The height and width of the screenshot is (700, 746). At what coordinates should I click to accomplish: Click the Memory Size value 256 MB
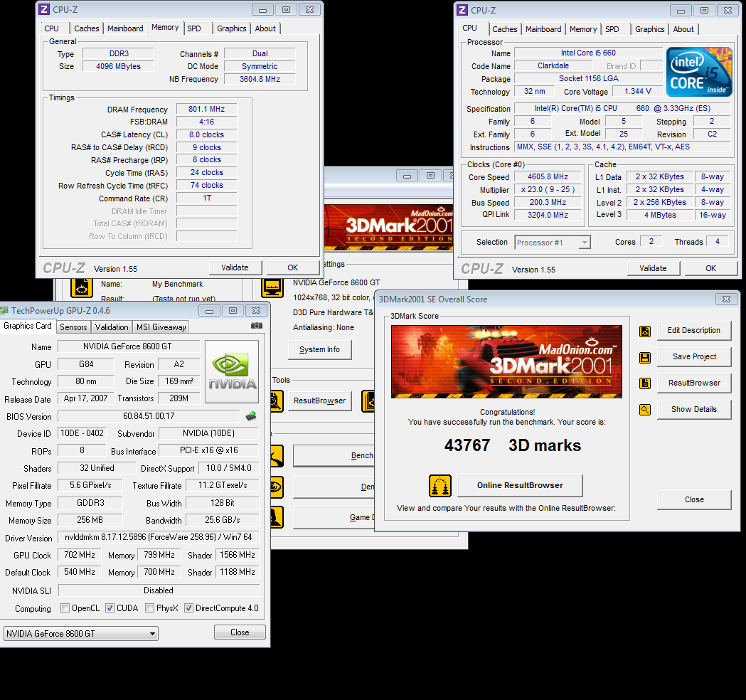pos(90,520)
